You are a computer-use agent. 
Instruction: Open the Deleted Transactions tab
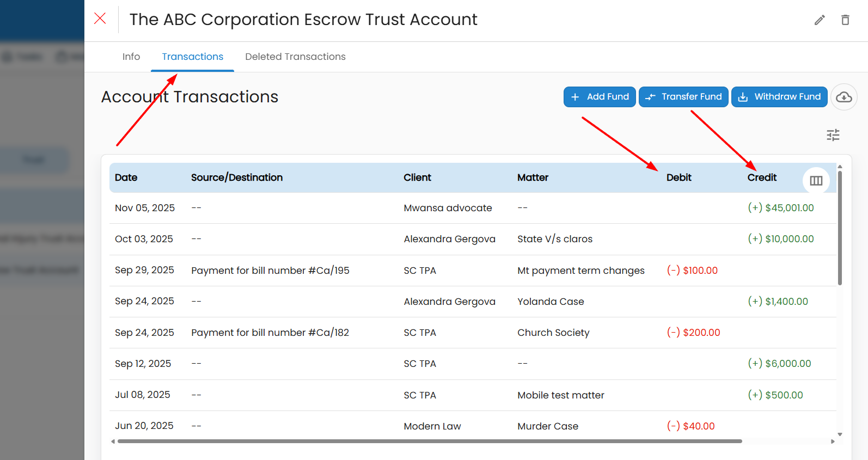(x=295, y=57)
